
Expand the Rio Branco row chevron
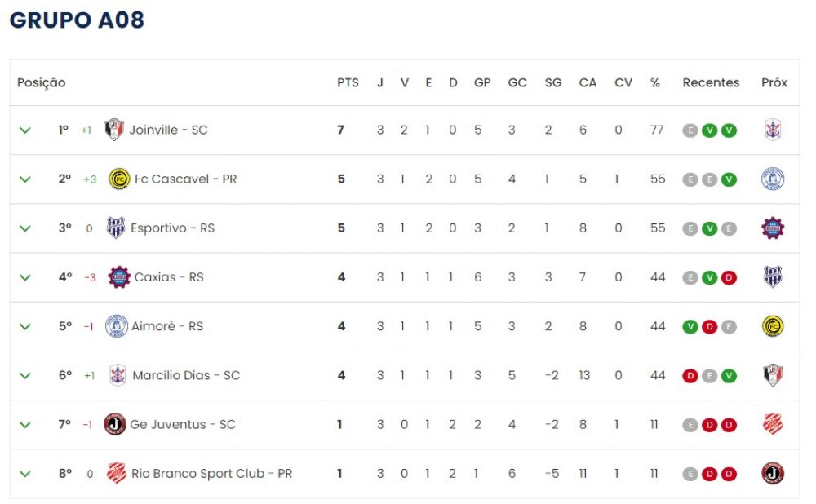[25, 474]
